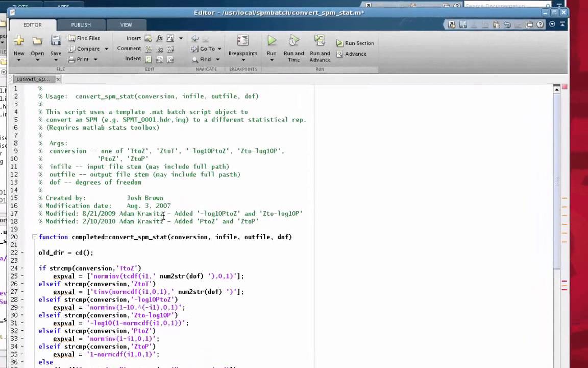Viewport: 588px width, 368px height.
Task: Expand the Go To dropdown arrow
Action: point(219,49)
